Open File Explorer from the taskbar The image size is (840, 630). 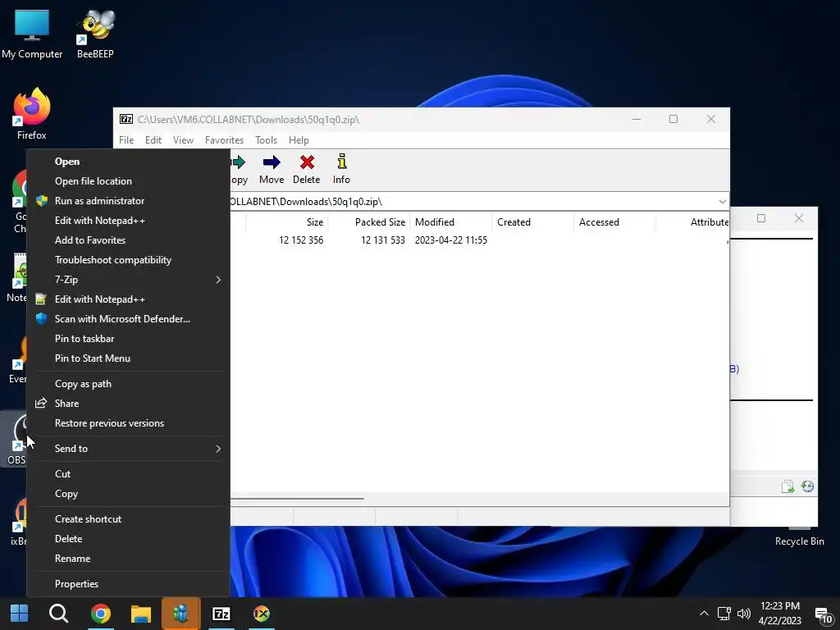click(141, 614)
